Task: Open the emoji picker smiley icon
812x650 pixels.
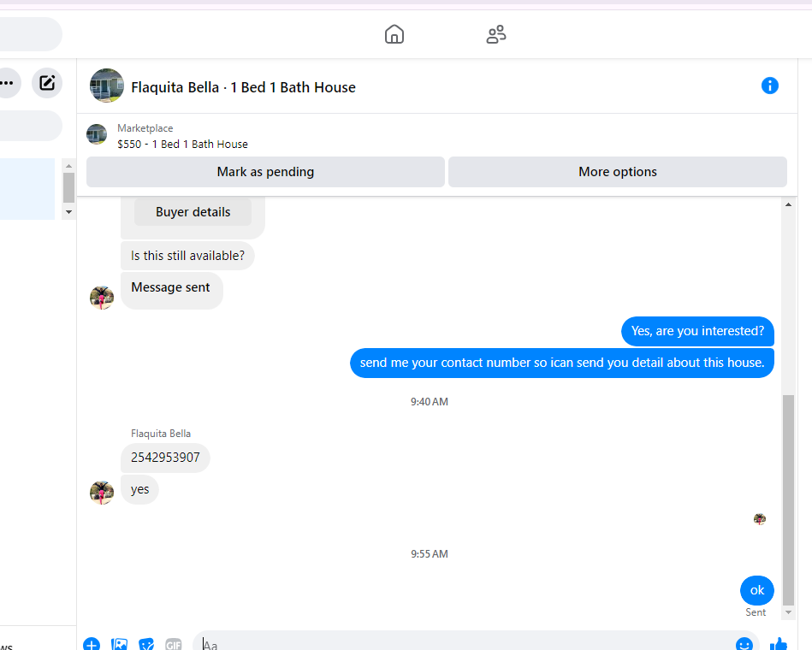Action: pos(744,644)
